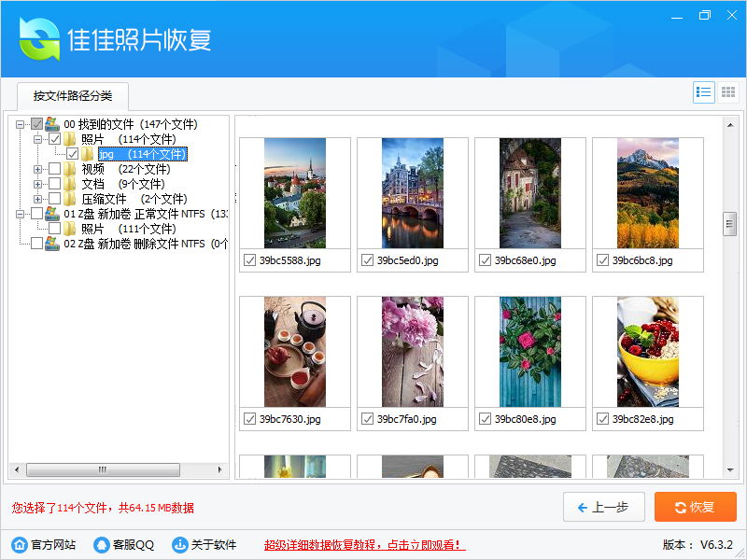Collapse the 00 找到的文件 tree node
Screen dimensions: 747x560
click(20, 124)
